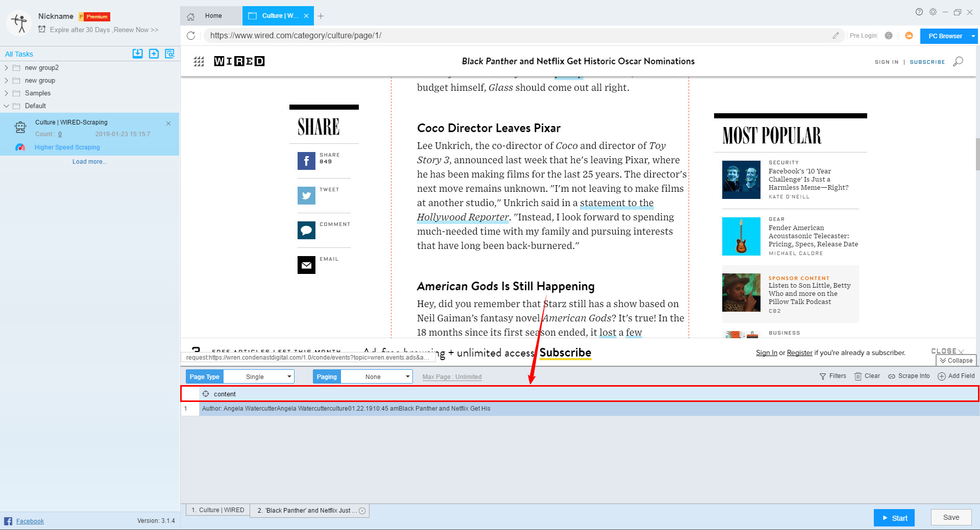Click the import task icon beside All Tasks
Image resolution: width=980 pixels, height=530 pixels.
coord(137,54)
